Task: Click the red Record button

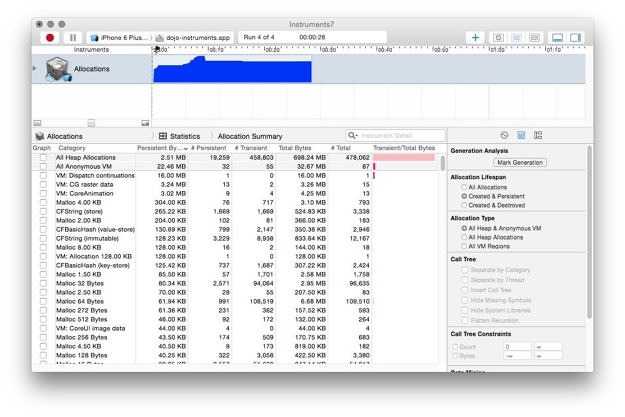Action: pyautogui.click(x=49, y=37)
